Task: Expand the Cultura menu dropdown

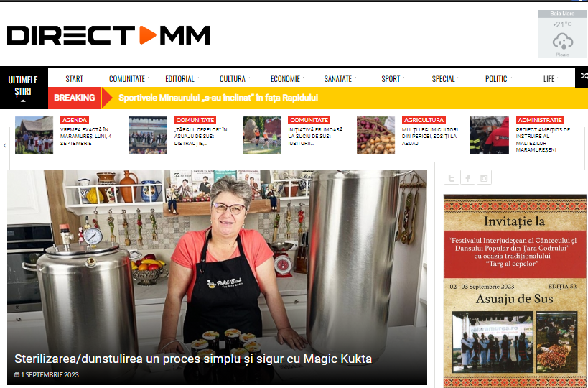Action: (234, 79)
